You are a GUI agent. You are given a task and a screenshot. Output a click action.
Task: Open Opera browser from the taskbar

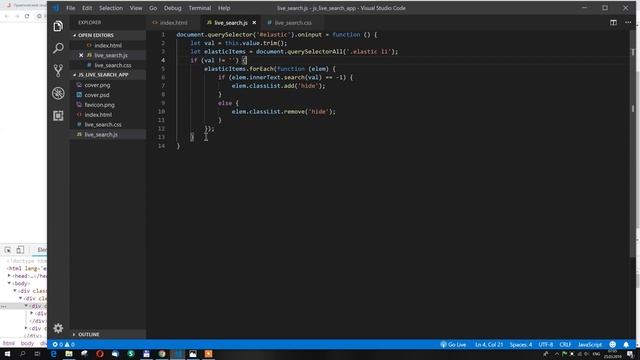tap(100, 354)
